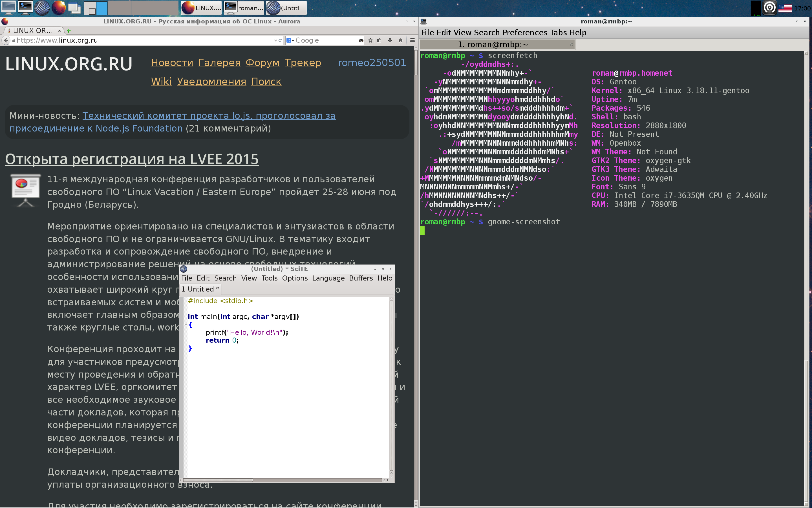
Task: Open the LVEE 2015 registration headline
Action: 132,159
